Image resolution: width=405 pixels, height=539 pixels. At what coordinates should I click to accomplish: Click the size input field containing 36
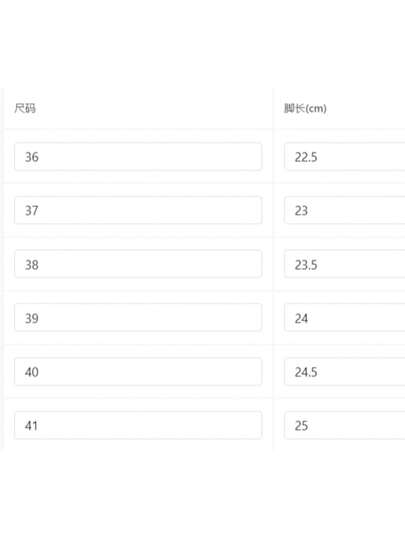[138, 157]
